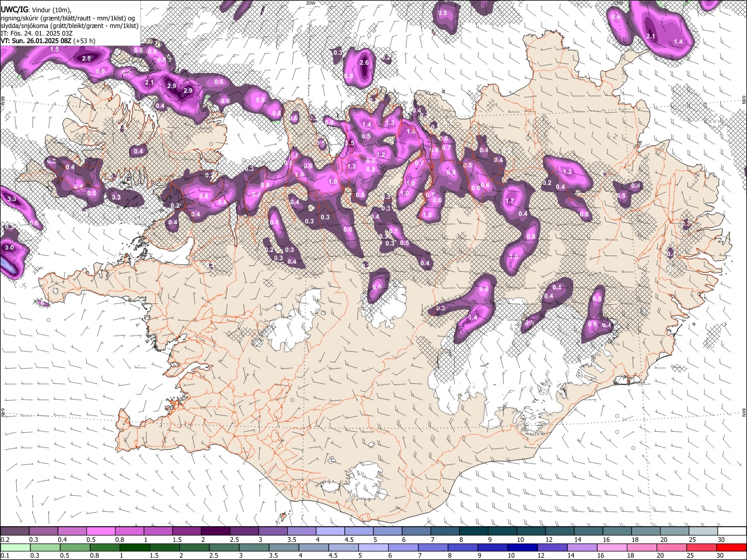
Task: Click the 'slydda/snjókoma' header line
Action: point(69,26)
